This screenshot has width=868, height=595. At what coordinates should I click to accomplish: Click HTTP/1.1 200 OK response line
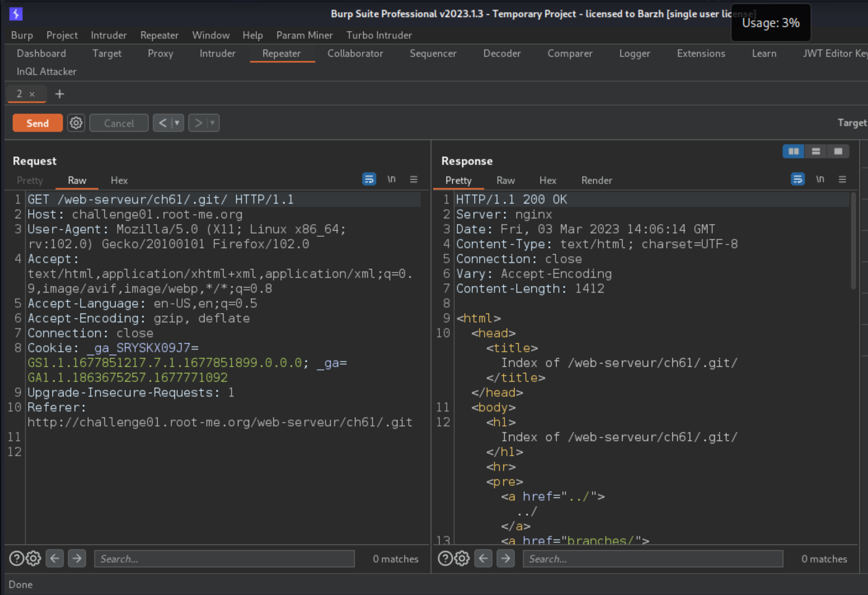coord(511,200)
